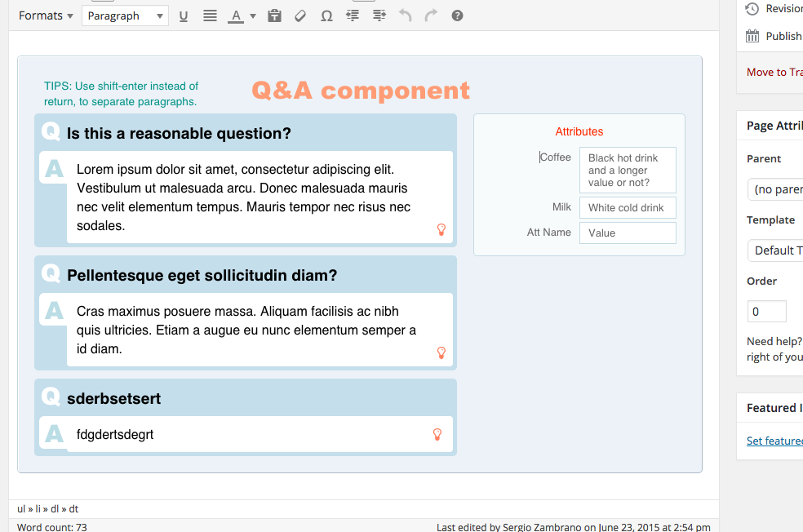Open the text color picker arrow
The height and width of the screenshot is (532, 803).
coord(253,16)
